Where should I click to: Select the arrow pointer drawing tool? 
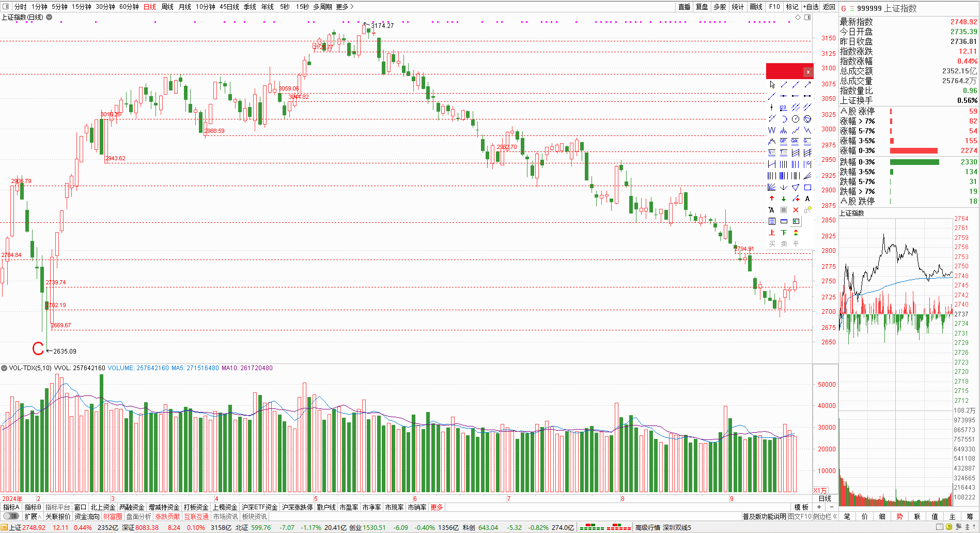772,85
